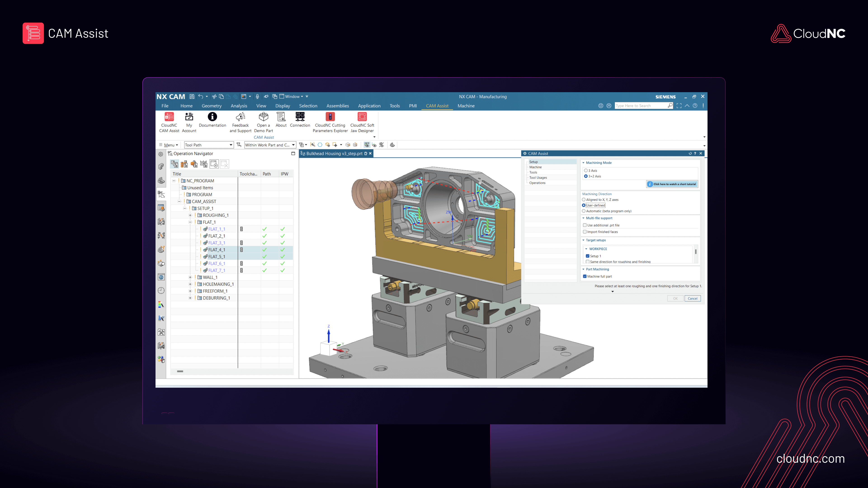The height and width of the screenshot is (488, 868).
Task: Select the 3 Axis machining mode
Action: coord(586,170)
